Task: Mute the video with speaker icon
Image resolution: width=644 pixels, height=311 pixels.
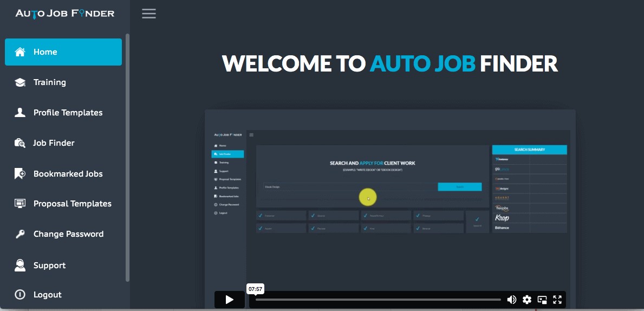Action: pyautogui.click(x=512, y=300)
